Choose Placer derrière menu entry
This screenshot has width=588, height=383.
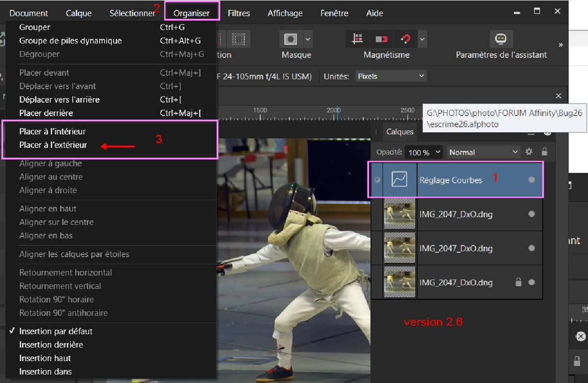(110, 113)
